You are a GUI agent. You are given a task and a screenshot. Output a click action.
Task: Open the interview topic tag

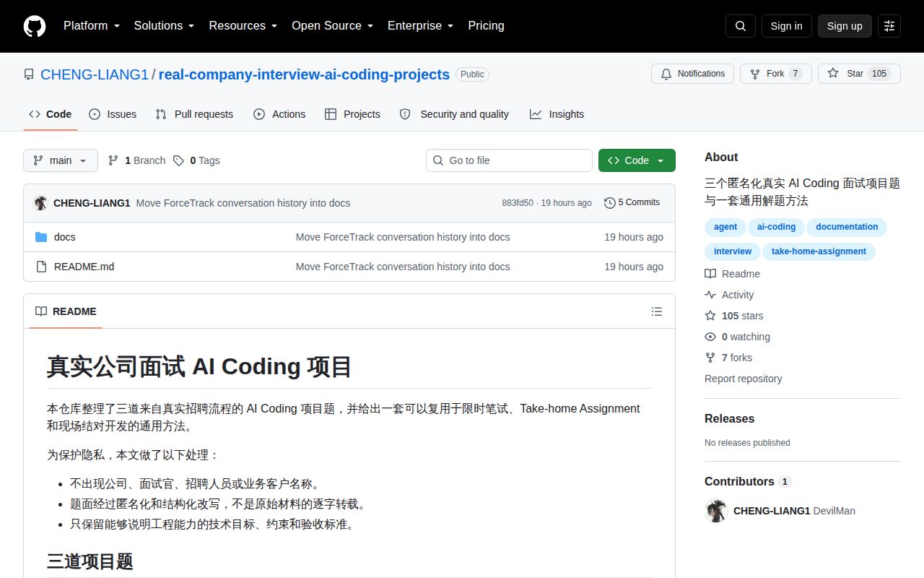point(733,251)
